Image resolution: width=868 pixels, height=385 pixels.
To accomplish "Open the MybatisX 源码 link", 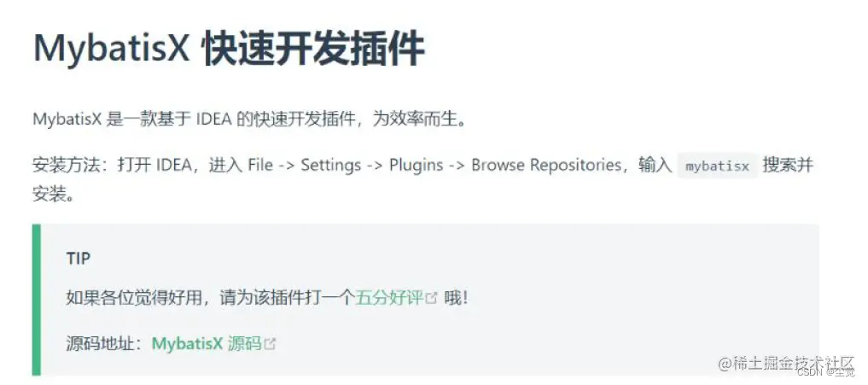I will pos(207,343).
